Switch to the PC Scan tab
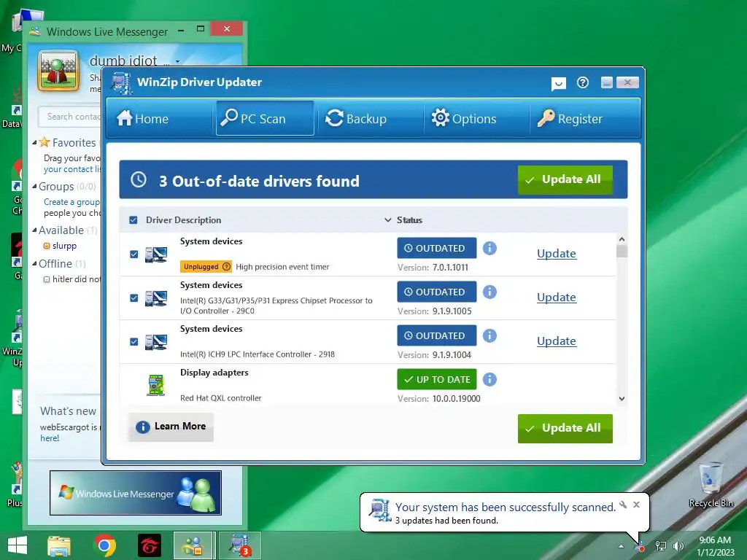Screen dimensions: 747x560 point(265,118)
